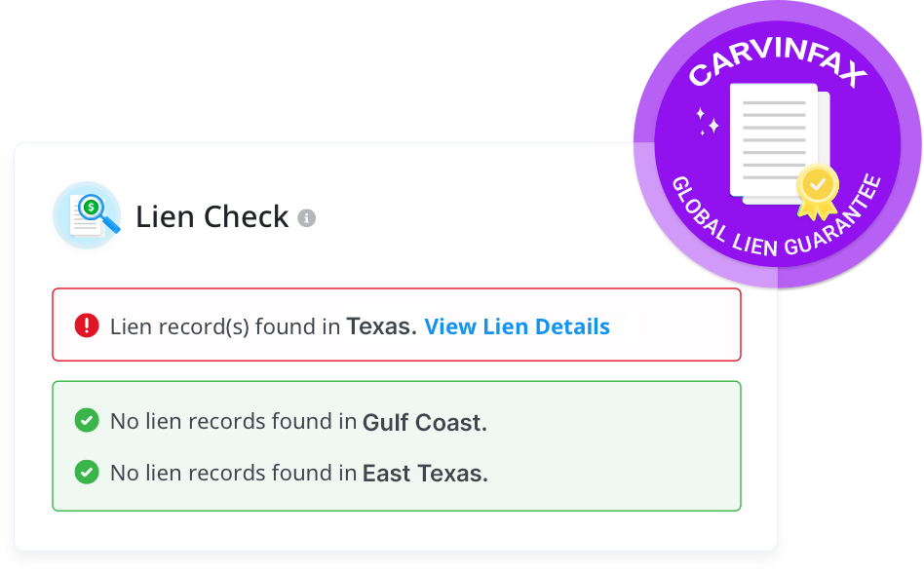Image resolution: width=924 pixels, height=573 pixels.
Task: Click the info icon beside Lien Check
Action: click(x=307, y=217)
